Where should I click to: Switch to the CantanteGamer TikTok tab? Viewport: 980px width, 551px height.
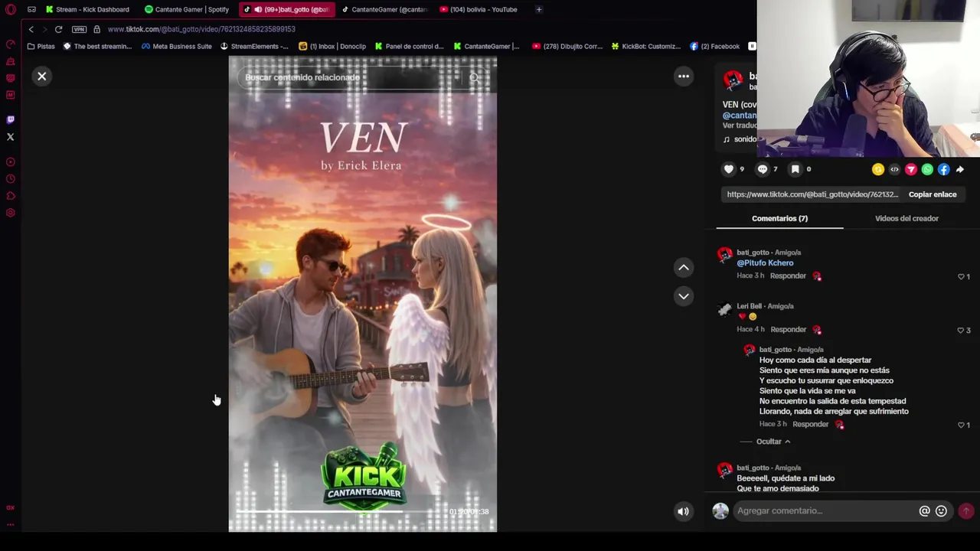pyautogui.click(x=384, y=9)
